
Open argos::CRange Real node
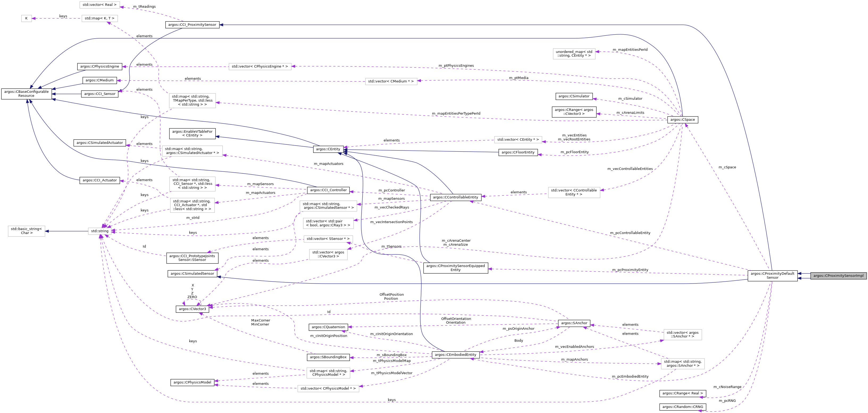683,393
